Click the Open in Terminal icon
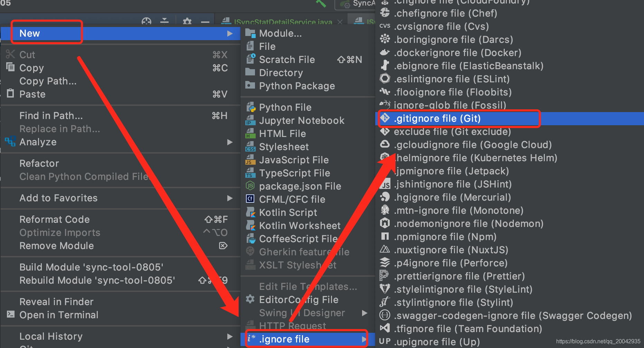The width and height of the screenshot is (644, 348). tap(11, 314)
